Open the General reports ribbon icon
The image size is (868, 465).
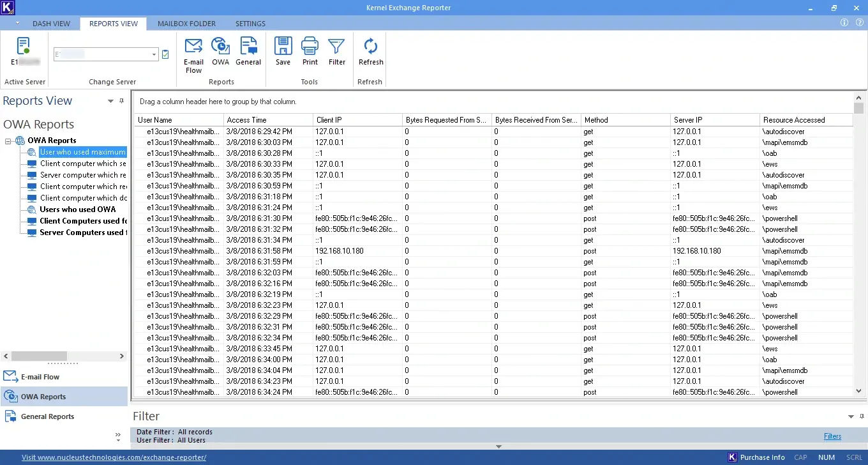point(248,51)
